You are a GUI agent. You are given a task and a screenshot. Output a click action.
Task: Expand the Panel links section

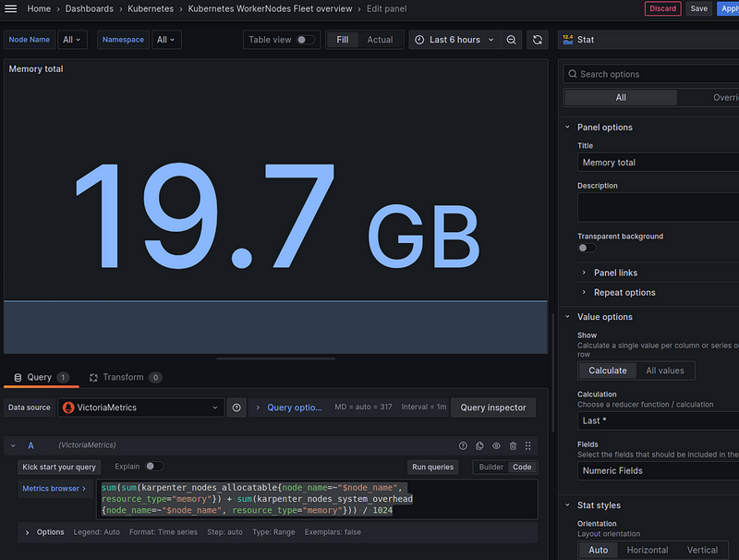coord(615,273)
